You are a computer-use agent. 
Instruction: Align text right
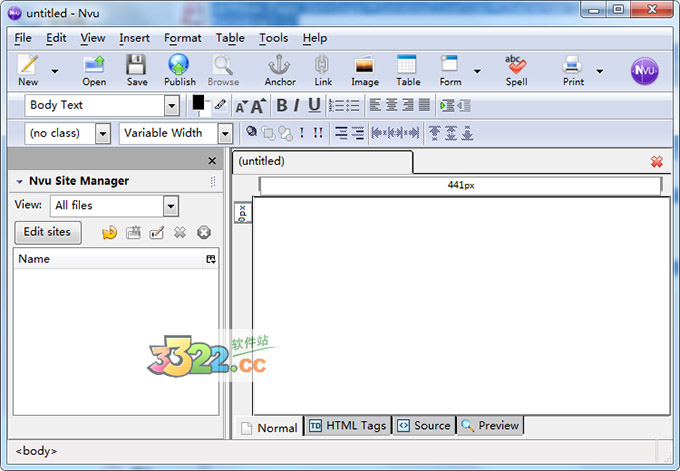(x=408, y=105)
